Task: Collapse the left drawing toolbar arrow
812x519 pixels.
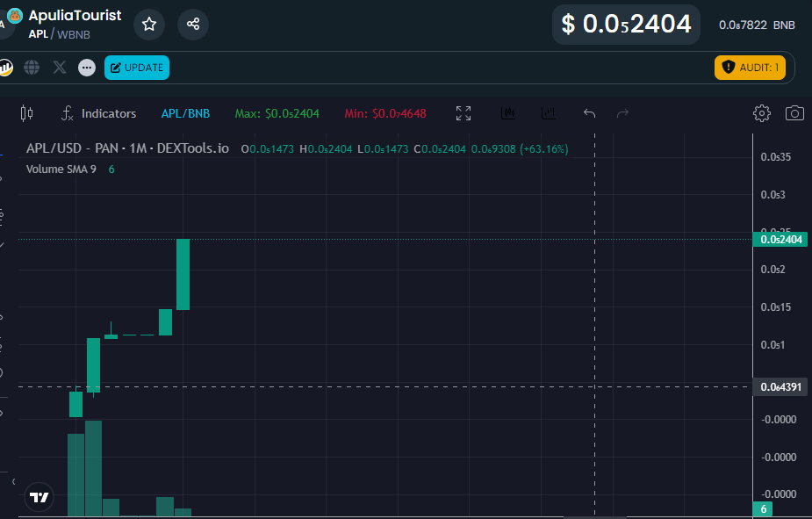Action: (x=13, y=482)
